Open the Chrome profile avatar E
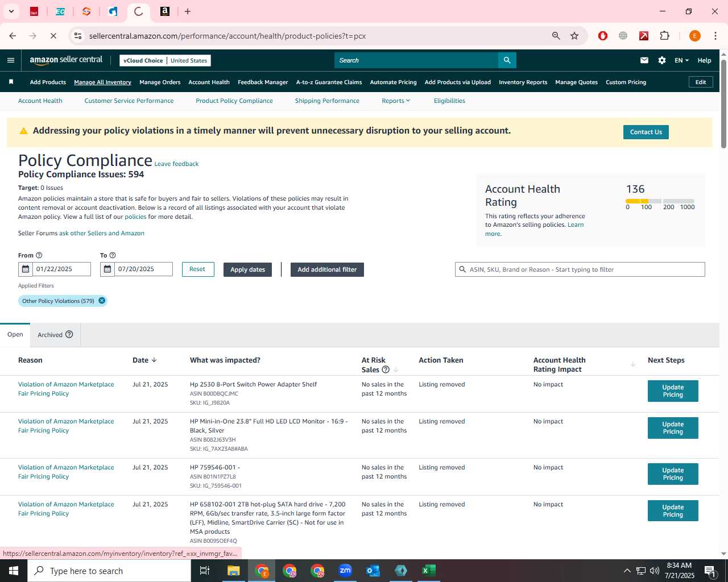This screenshot has width=728, height=582. pos(694,36)
